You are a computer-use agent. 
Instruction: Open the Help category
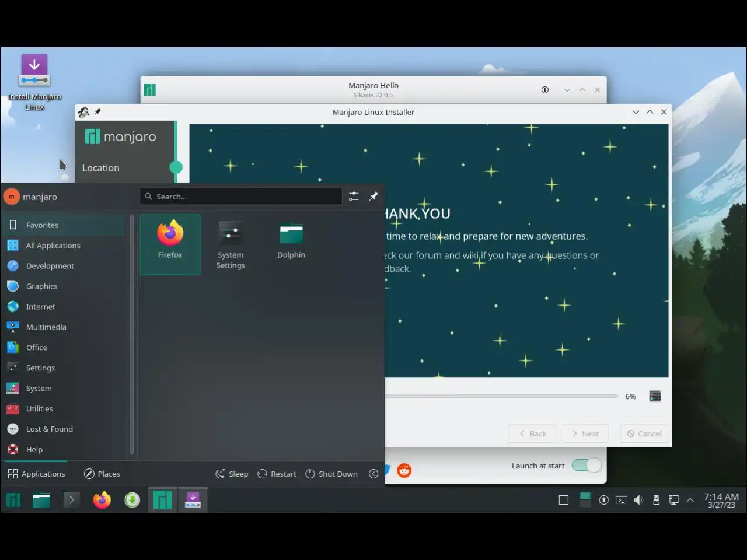[x=64, y=450]
